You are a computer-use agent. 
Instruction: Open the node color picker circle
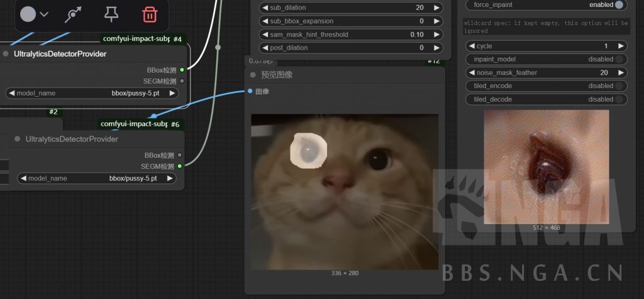point(28,14)
